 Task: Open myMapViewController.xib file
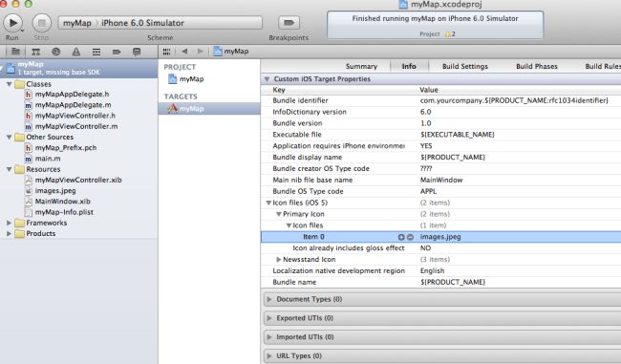click(78, 180)
